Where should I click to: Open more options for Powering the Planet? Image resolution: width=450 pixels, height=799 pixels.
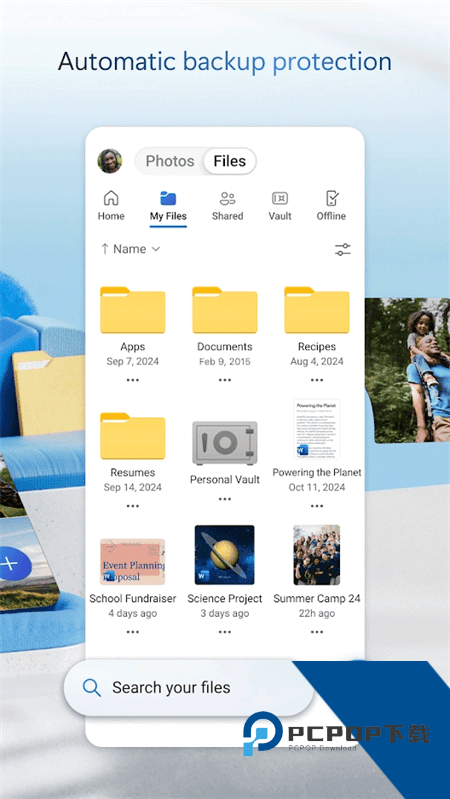(x=317, y=506)
